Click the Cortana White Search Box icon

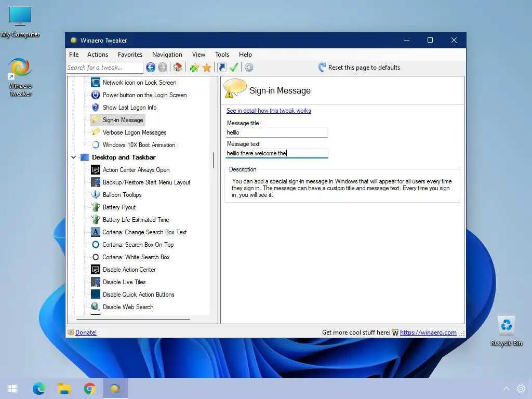pos(96,257)
